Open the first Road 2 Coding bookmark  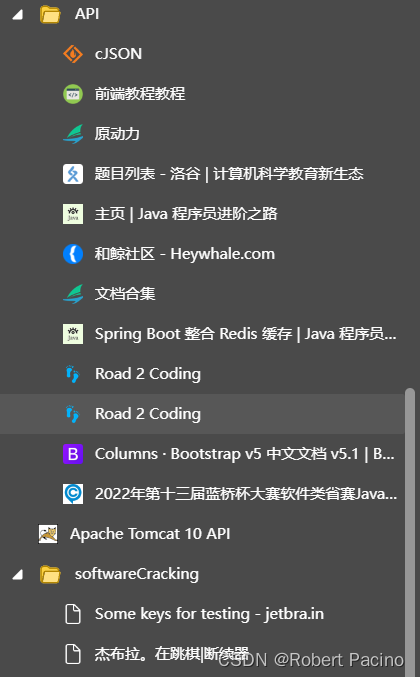(148, 374)
